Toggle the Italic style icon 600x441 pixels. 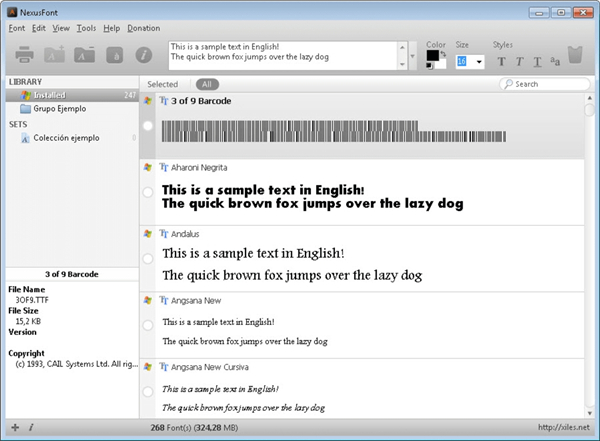click(519, 62)
